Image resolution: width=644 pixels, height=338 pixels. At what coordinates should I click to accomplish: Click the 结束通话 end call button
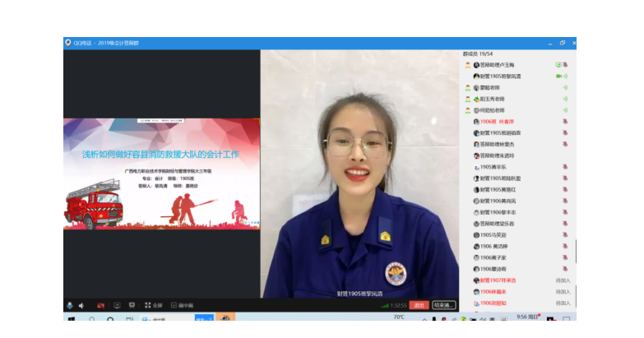tap(444, 305)
